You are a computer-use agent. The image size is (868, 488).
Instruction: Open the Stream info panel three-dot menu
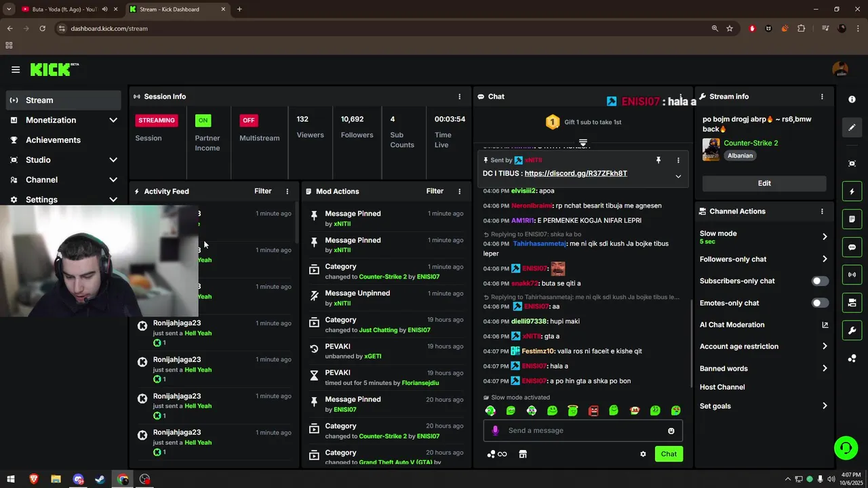[x=822, y=96]
